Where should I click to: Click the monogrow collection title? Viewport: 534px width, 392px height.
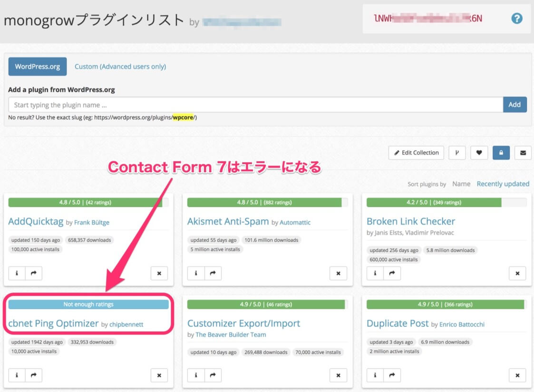pos(94,20)
